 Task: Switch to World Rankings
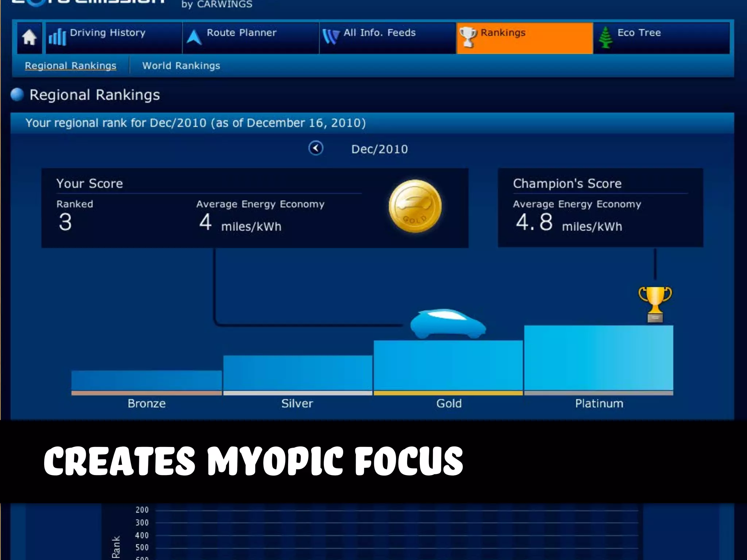(181, 66)
